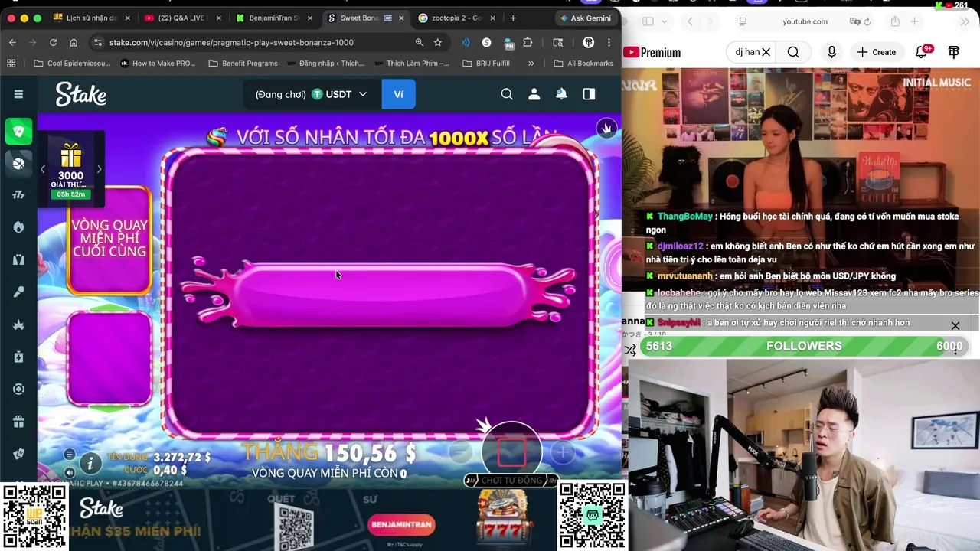Viewport: 980px width, 551px height.
Task: Toggle the Stake right side panel icon
Action: point(589,94)
